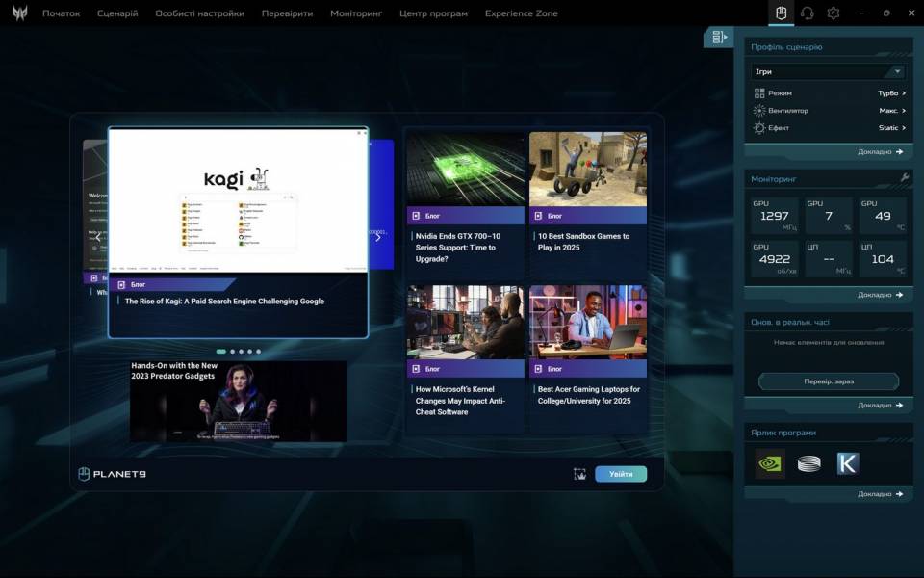Launch the K app shortcut

(847, 463)
